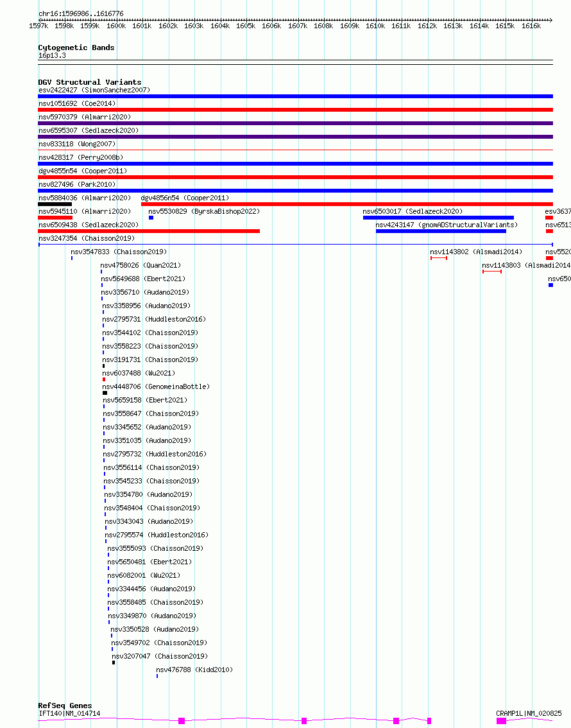Open CRAMP1L|NM_020825 gene label
Screen dimensions: 571x728
[529, 713]
